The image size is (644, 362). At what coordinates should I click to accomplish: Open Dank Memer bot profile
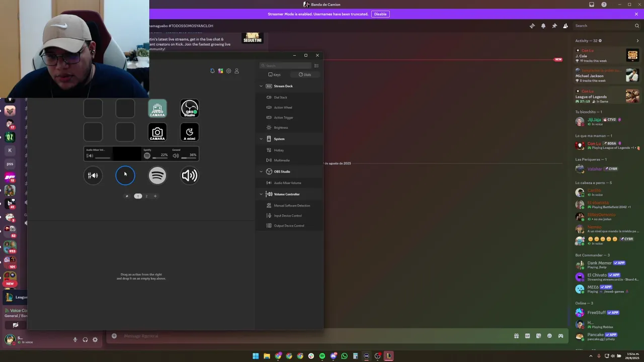pos(607,264)
